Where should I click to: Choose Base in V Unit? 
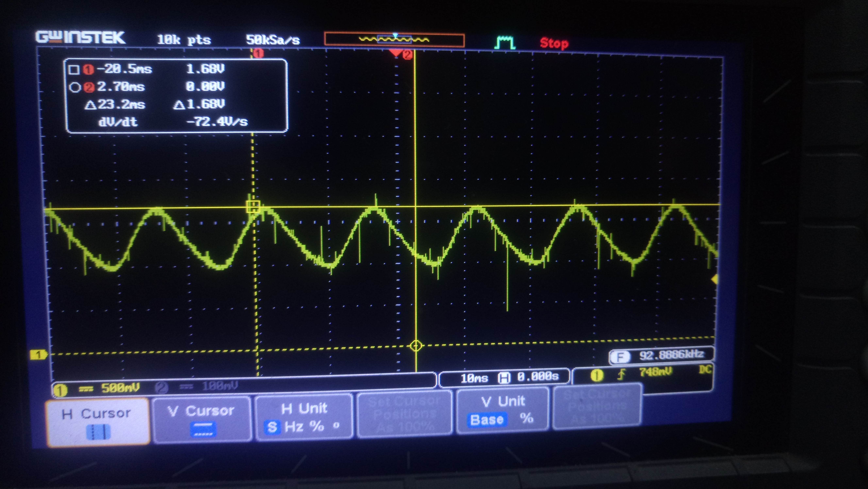[x=487, y=420]
